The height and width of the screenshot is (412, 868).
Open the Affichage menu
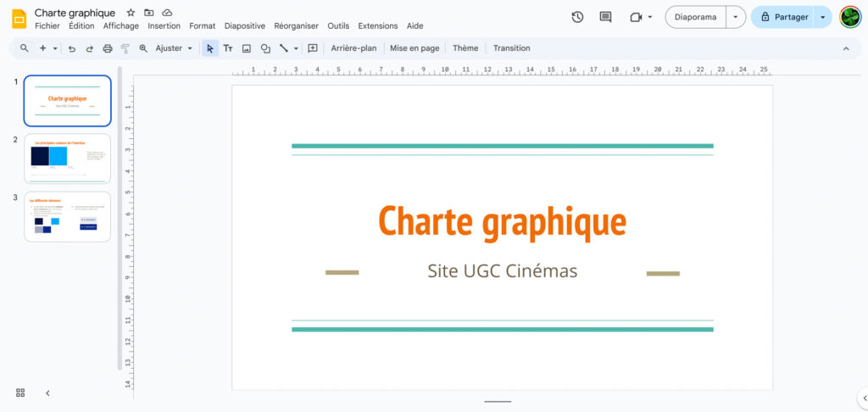coord(120,26)
